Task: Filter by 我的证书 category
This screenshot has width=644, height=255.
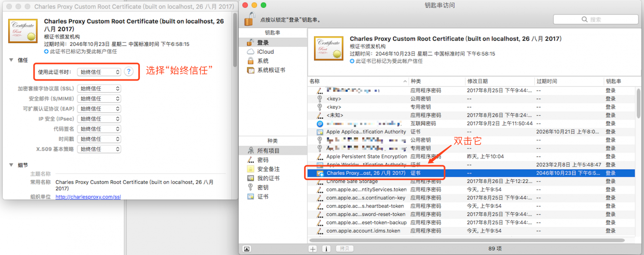Action: [x=273, y=178]
